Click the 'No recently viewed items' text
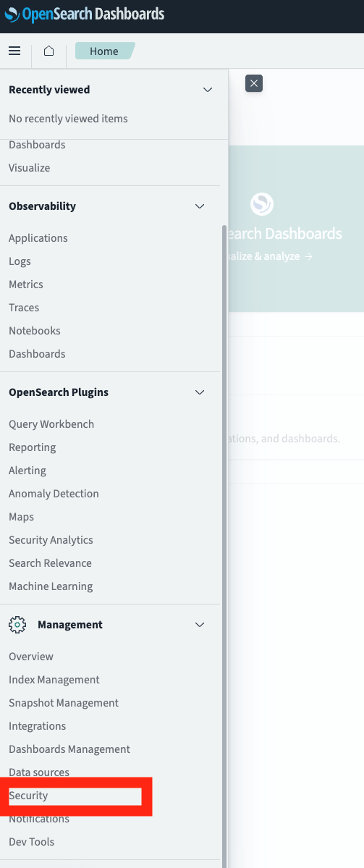Image resolution: width=364 pixels, height=868 pixels. [68, 119]
